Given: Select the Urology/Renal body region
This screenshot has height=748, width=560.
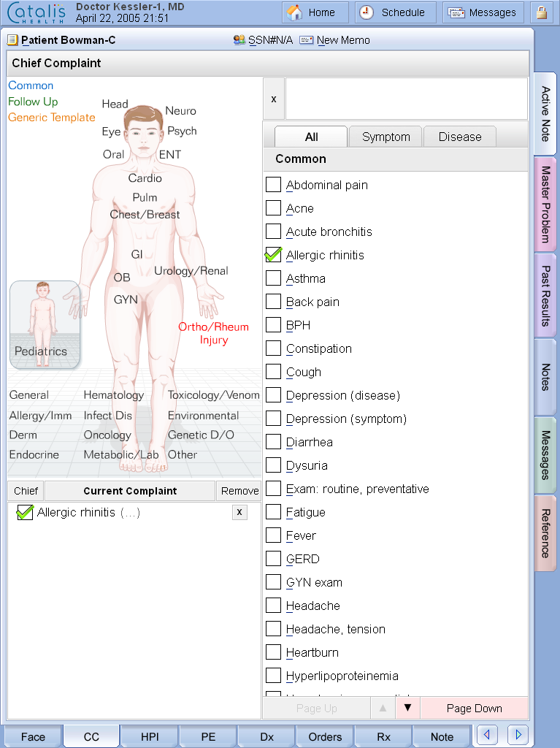Looking at the screenshot, I should (191, 271).
